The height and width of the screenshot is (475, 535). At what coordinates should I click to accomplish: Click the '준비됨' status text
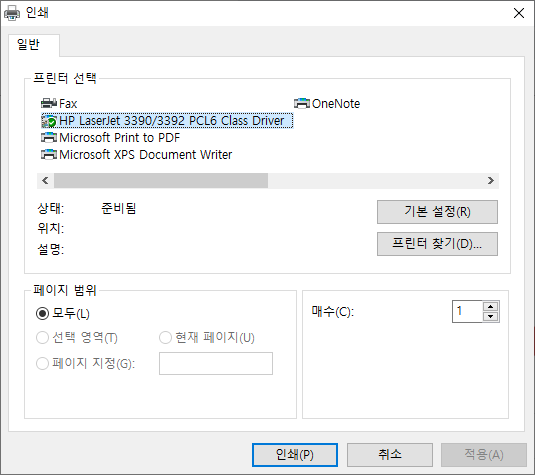pyautogui.click(x=119, y=208)
